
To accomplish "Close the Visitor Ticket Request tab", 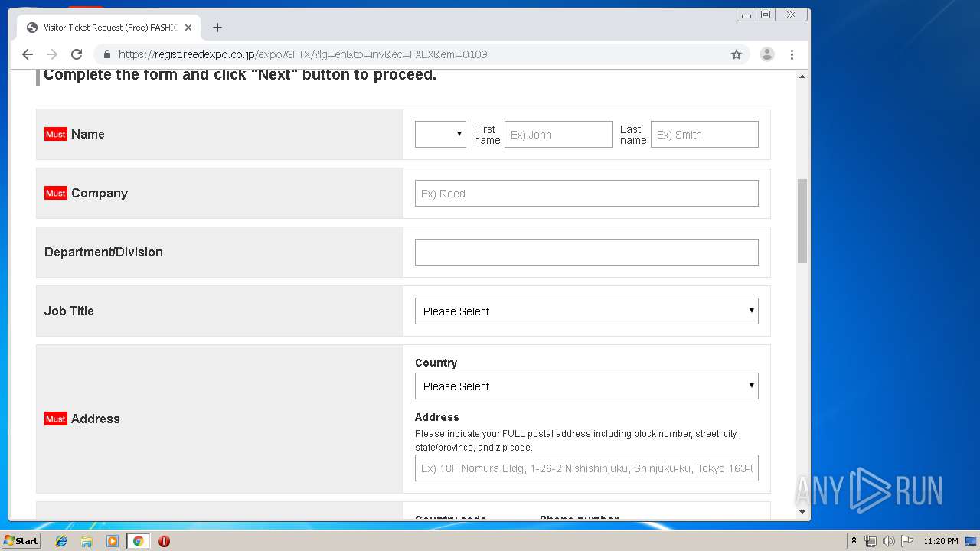I will click(188, 28).
